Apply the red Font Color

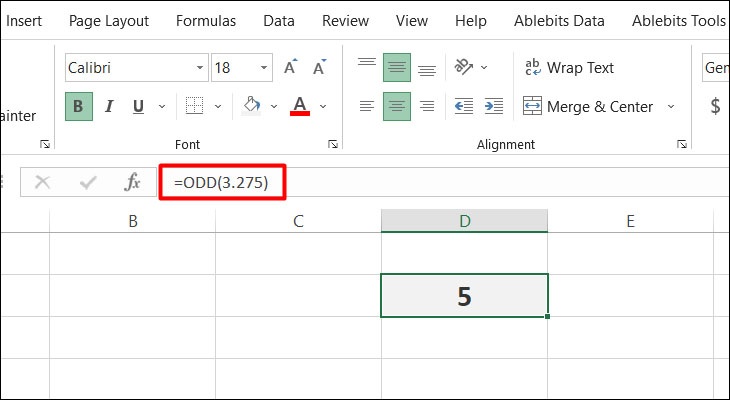(300, 106)
